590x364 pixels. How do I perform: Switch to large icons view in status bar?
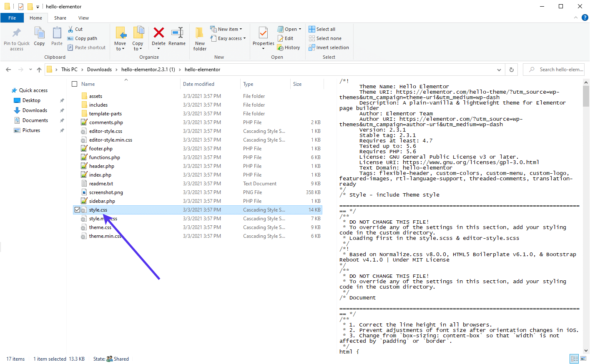click(583, 359)
